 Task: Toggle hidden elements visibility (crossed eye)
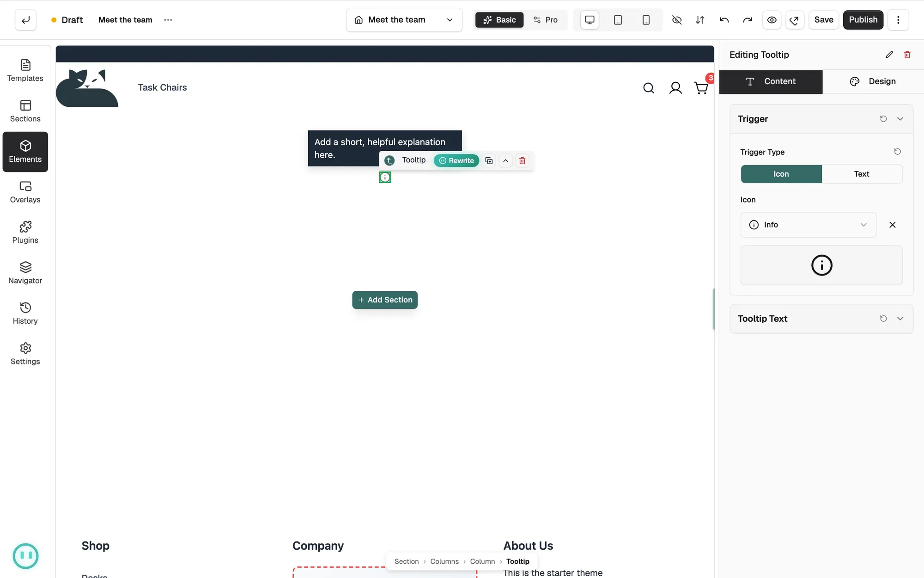677,20
